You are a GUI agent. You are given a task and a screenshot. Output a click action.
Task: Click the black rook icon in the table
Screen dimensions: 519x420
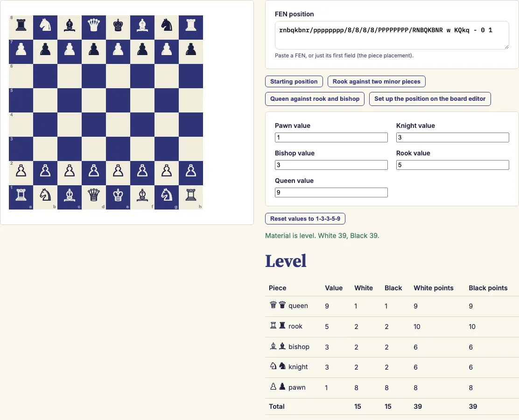tap(282, 325)
